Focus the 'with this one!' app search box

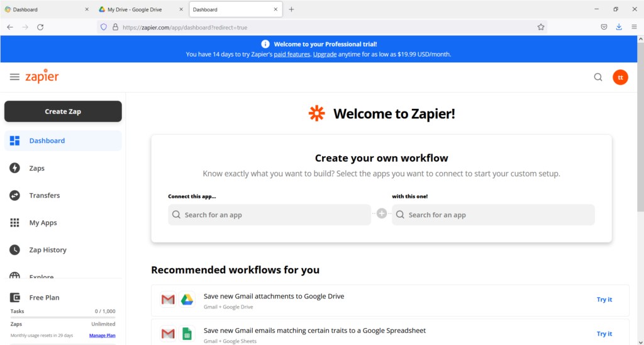coord(493,215)
